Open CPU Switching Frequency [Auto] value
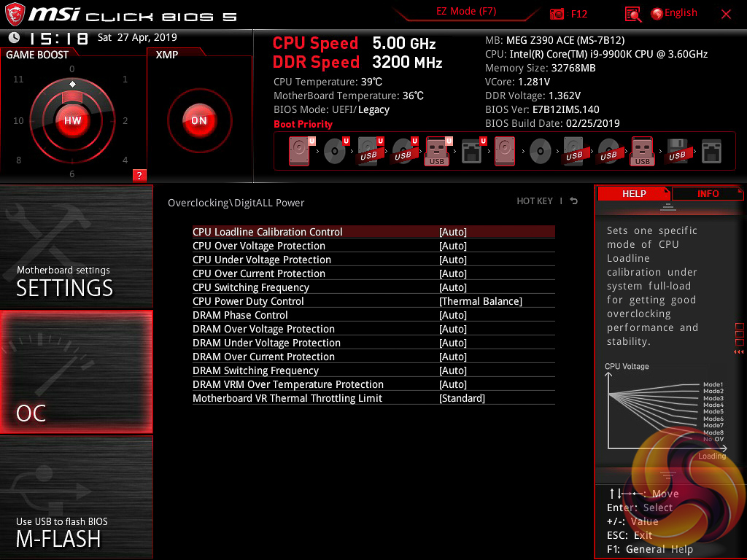The width and height of the screenshot is (747, 560). pyautogui.click(x=452, y=287)
